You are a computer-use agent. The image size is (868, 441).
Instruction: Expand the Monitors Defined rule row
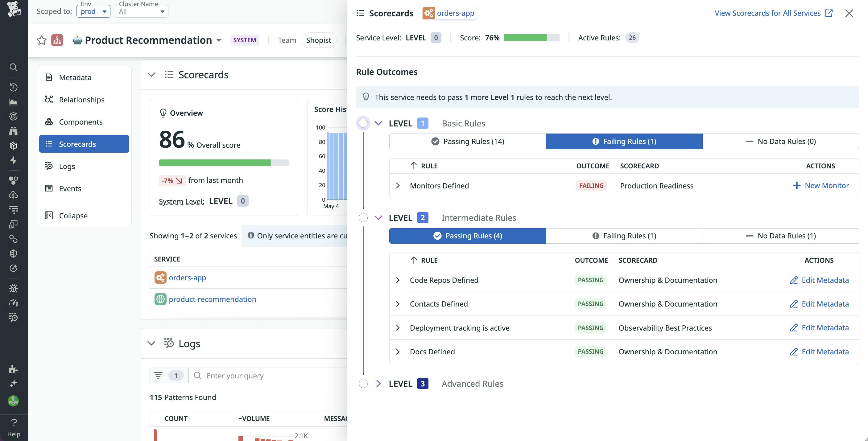pyautogui.click(x=398, y=186)
